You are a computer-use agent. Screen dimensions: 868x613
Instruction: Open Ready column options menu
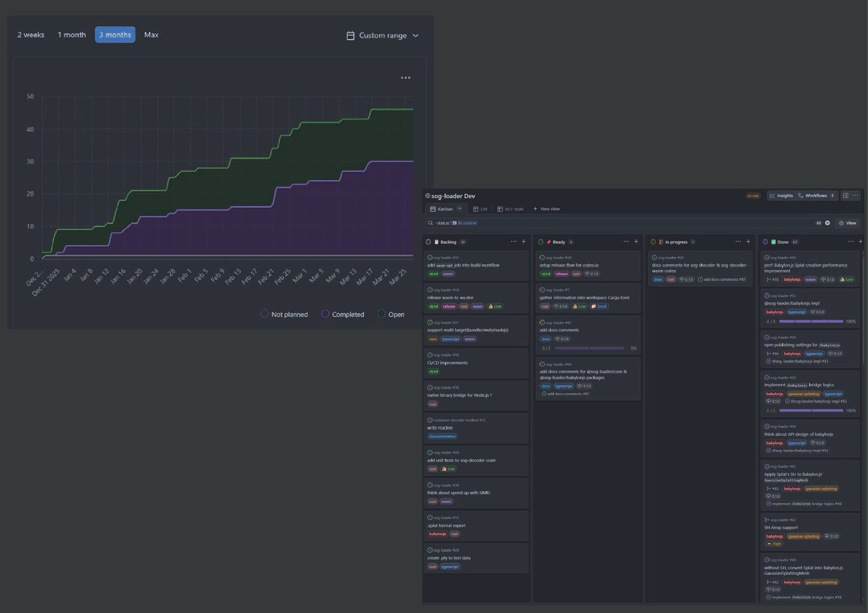point(626,242)
